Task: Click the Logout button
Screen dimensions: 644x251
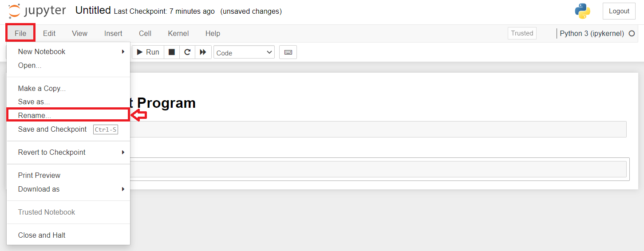Action: (619, 11)
